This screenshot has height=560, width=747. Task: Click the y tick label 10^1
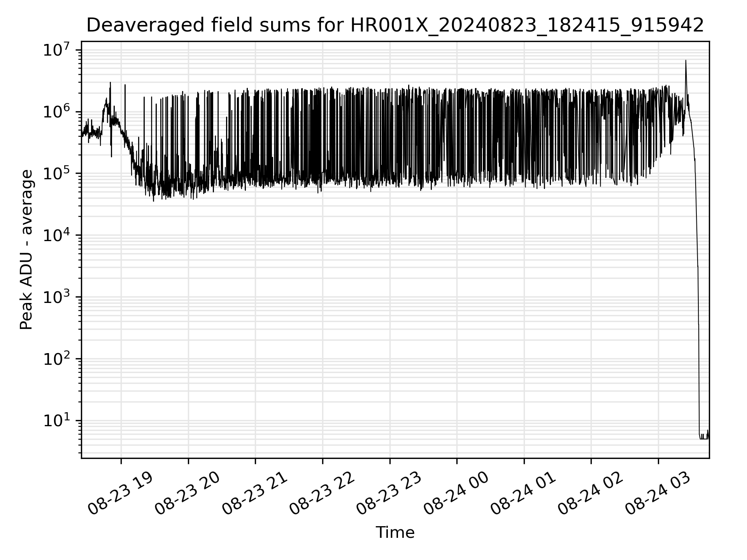pyautogui.click(x=57, y=420)
